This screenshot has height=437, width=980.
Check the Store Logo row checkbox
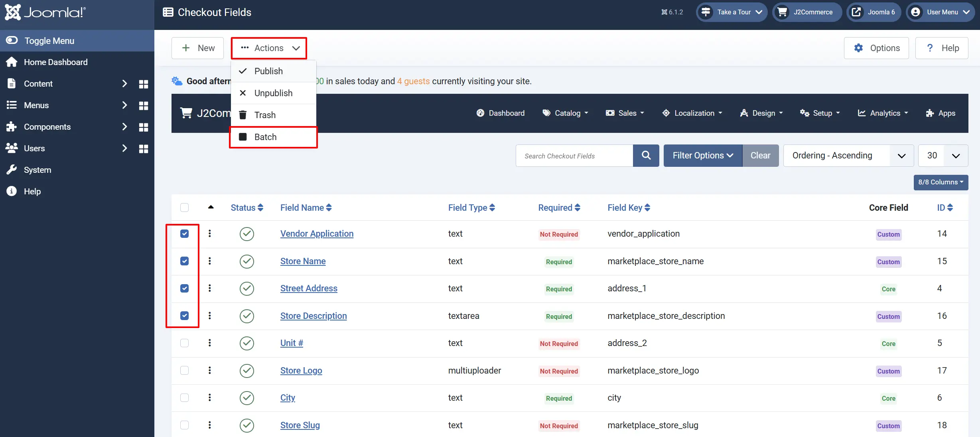click(184, 370)
